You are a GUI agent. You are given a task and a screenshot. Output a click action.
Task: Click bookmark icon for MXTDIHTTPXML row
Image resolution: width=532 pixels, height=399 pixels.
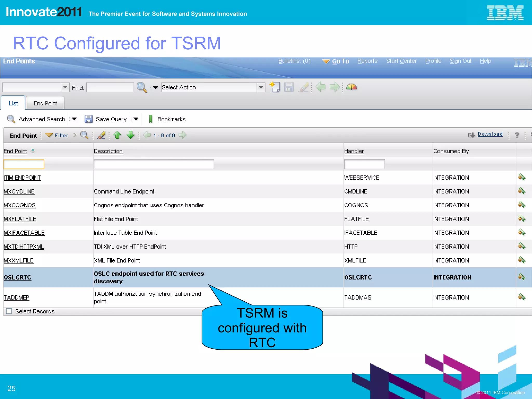(x=522, y=246)
